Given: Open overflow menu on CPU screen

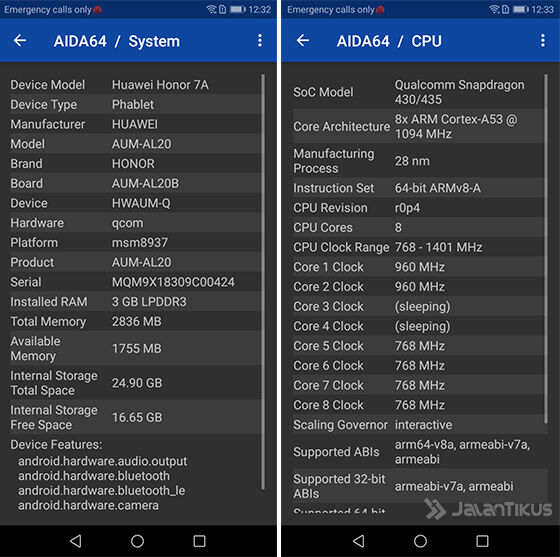Looking at the screenshot, I should tap(542, 40).
